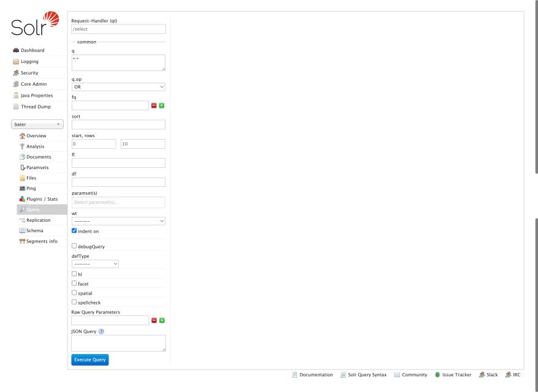Check the facet option
Screen dimensions: 538x392
pos(75,284)
